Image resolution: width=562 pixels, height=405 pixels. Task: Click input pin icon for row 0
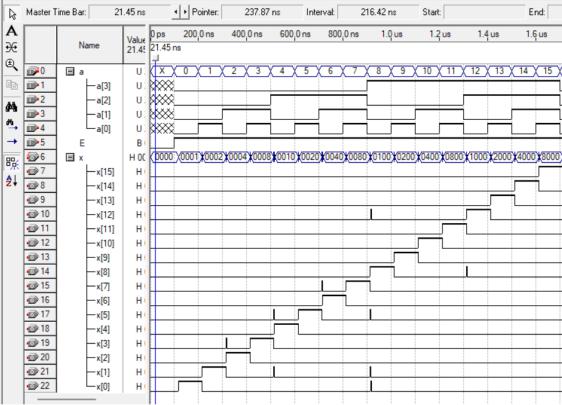pyautogui.click(x=33, y=71)
